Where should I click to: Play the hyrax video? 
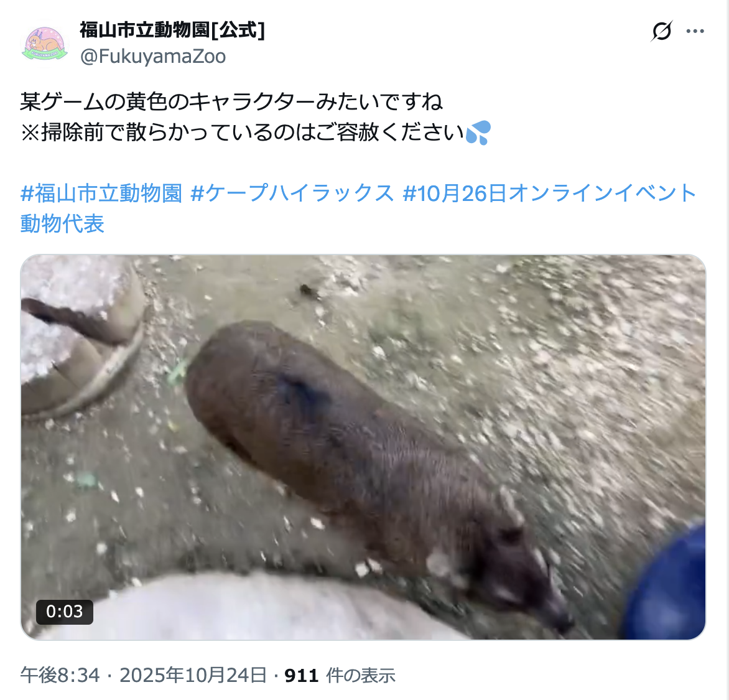tap(363, 447)
